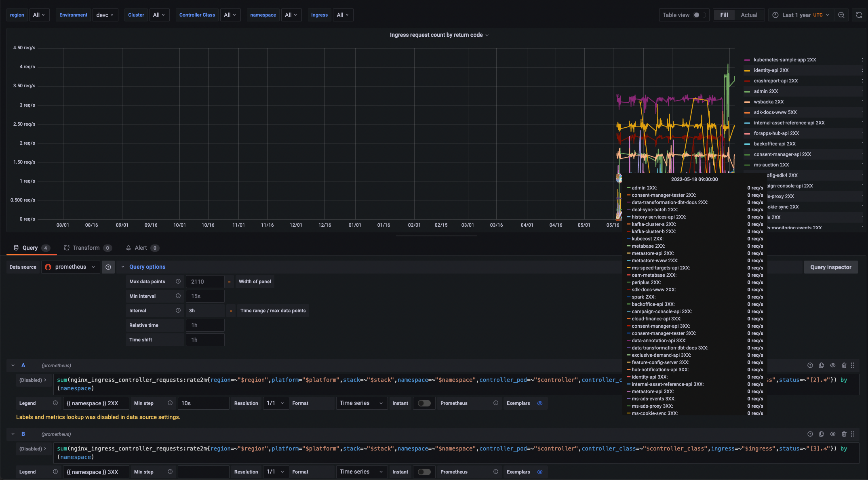The image size is (868, 480).
Task: Open the Alert tab
Action: click(141, 248)
